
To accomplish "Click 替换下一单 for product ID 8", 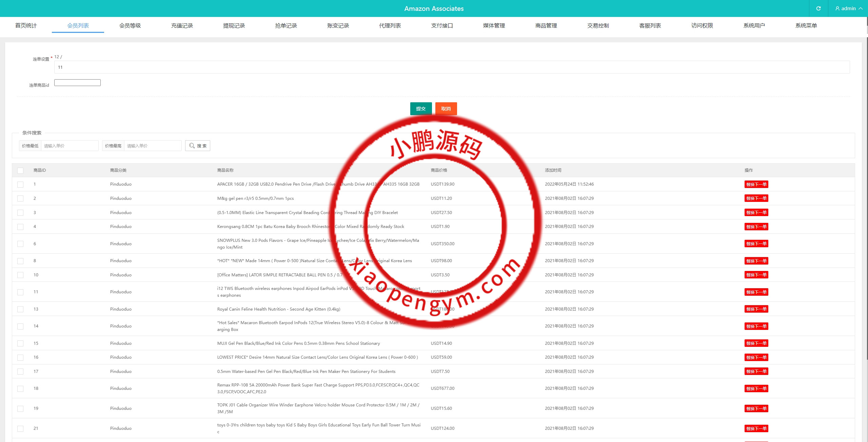I will [756, 261].
